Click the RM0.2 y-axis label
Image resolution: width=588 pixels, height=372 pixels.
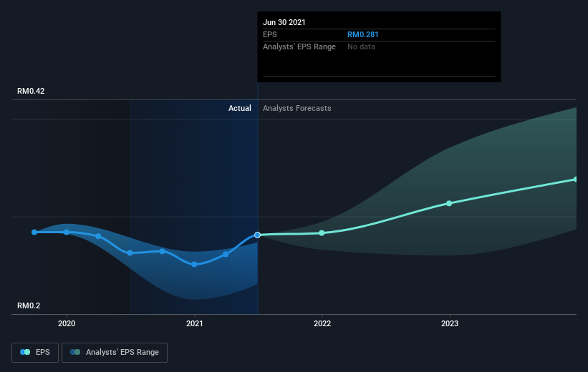coord(29,305)
